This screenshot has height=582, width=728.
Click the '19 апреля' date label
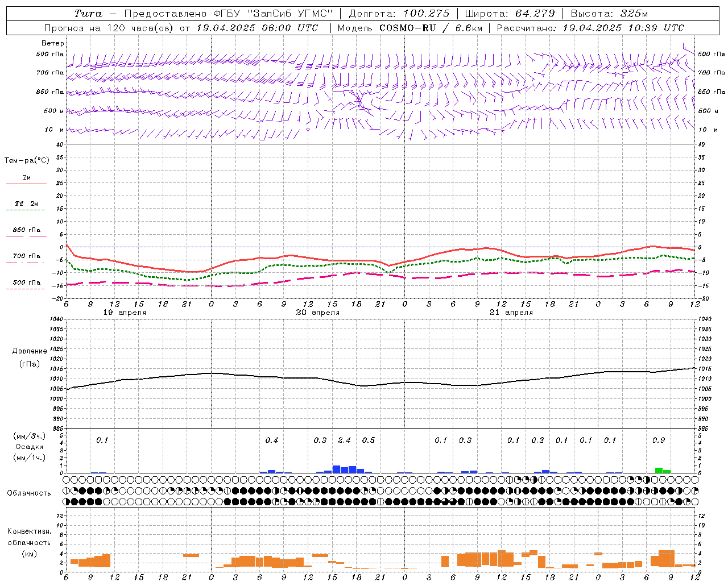125,313
